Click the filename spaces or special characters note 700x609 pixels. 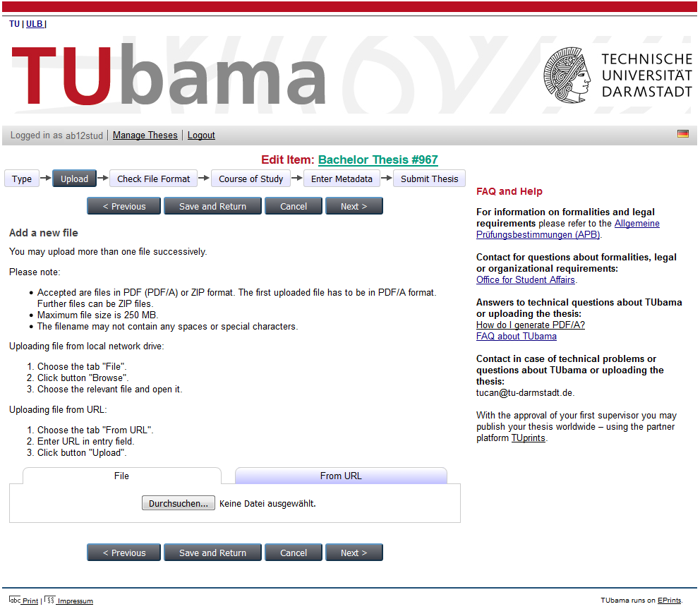point(167,327)
